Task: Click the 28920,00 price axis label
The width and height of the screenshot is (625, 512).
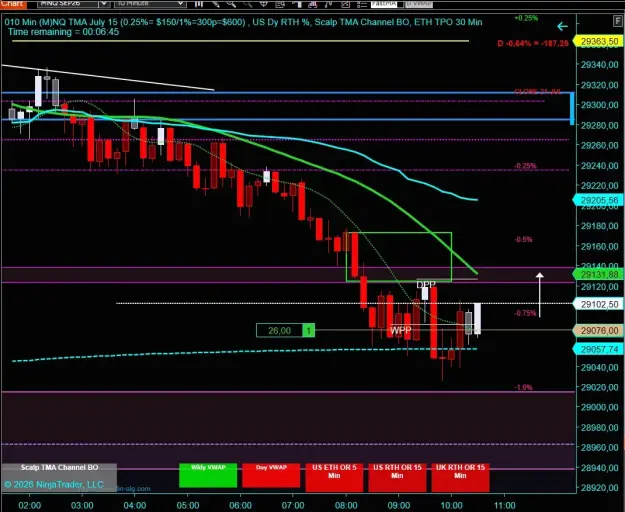Action: [599, 488]
